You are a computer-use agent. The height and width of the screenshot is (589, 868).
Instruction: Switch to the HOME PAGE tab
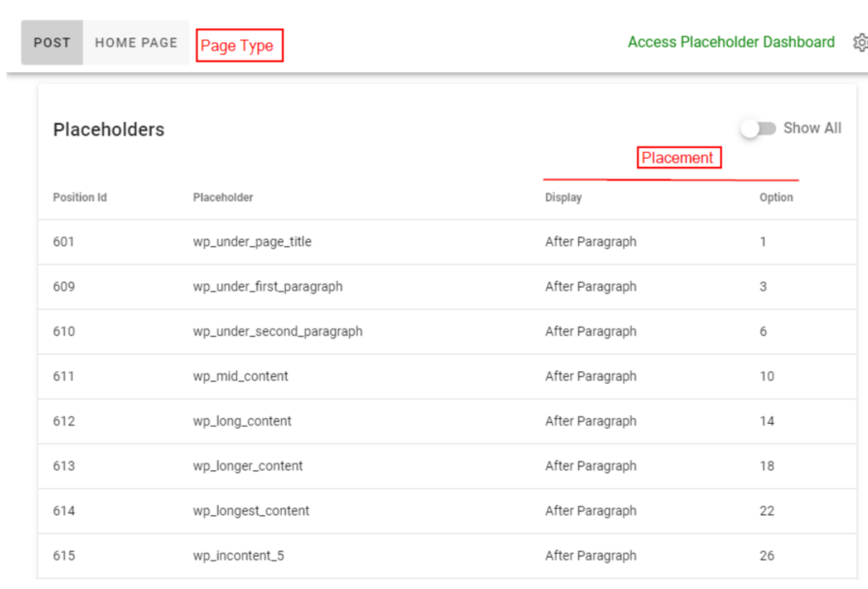(136, 42)
